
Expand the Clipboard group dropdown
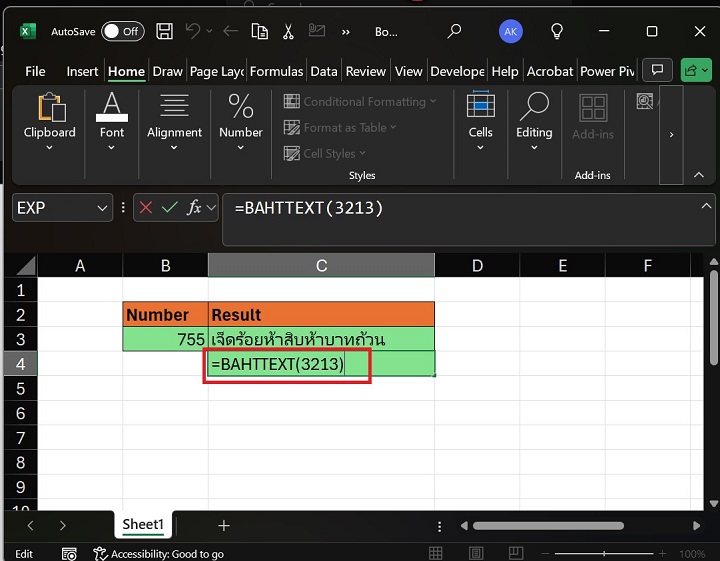coord(49,148)
